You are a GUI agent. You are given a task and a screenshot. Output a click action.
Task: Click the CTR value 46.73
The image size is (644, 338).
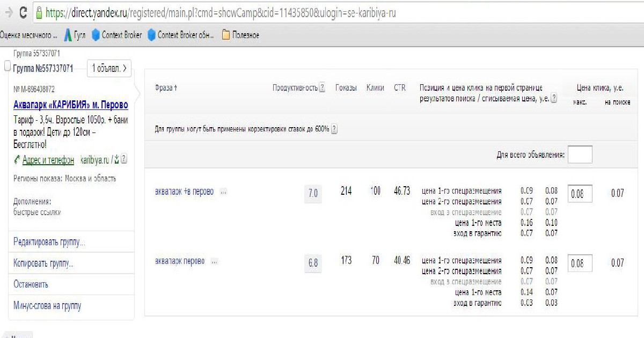[402, 191]
